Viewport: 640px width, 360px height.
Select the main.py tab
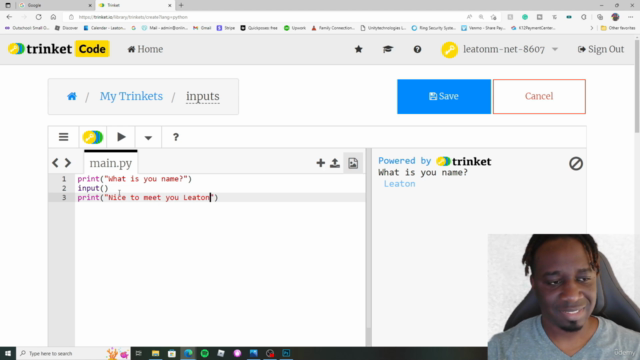coord(111,163)
